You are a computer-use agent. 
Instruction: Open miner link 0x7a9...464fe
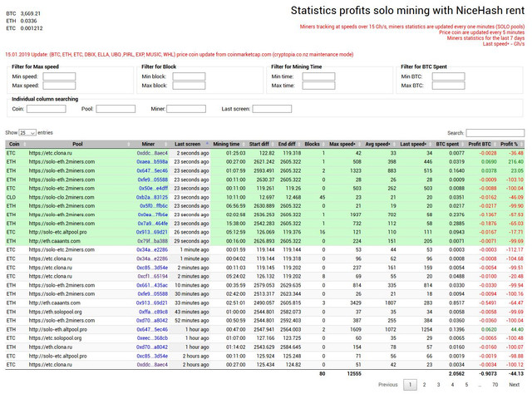coord(153,224)
